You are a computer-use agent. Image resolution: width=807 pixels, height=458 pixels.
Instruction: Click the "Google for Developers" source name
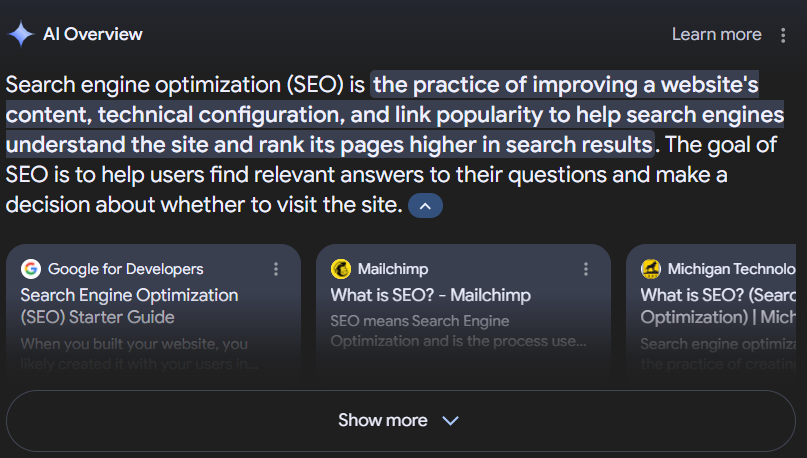click(125, 269)
